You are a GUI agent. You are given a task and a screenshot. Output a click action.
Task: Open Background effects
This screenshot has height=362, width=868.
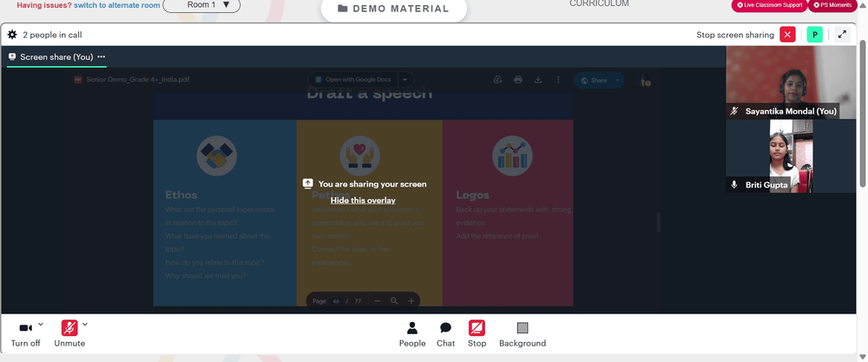tap(523, 334)
